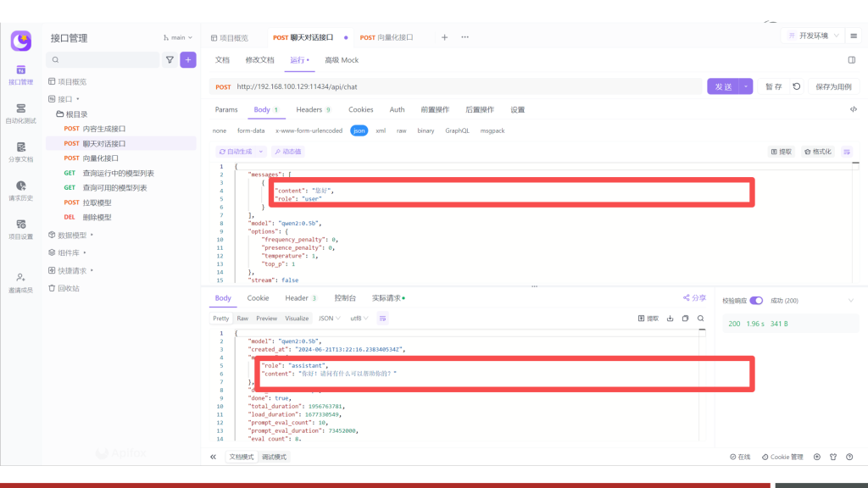Click the request URL input field
The width and height of the screenshot is (868, 488).
(x=466, y=86)
